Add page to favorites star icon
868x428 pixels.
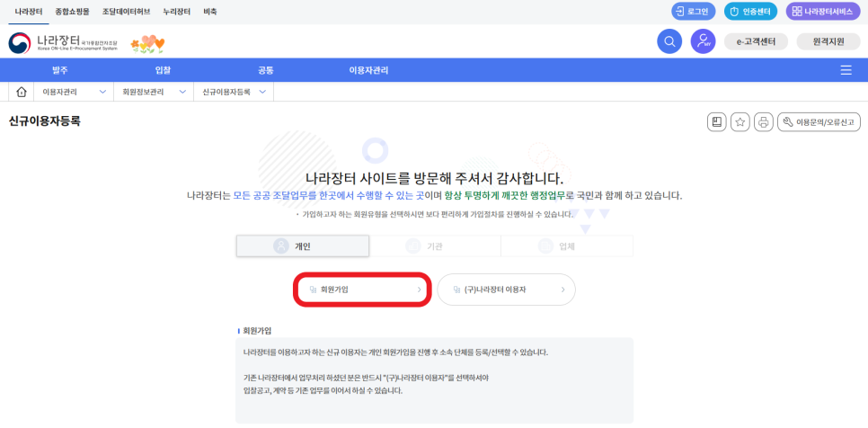(740, 122)
